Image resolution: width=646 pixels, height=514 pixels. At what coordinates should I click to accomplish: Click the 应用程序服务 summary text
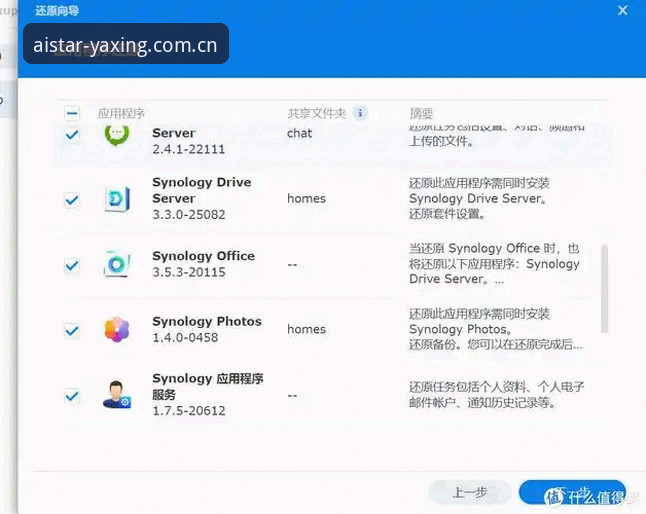click(x=496, y=395)
